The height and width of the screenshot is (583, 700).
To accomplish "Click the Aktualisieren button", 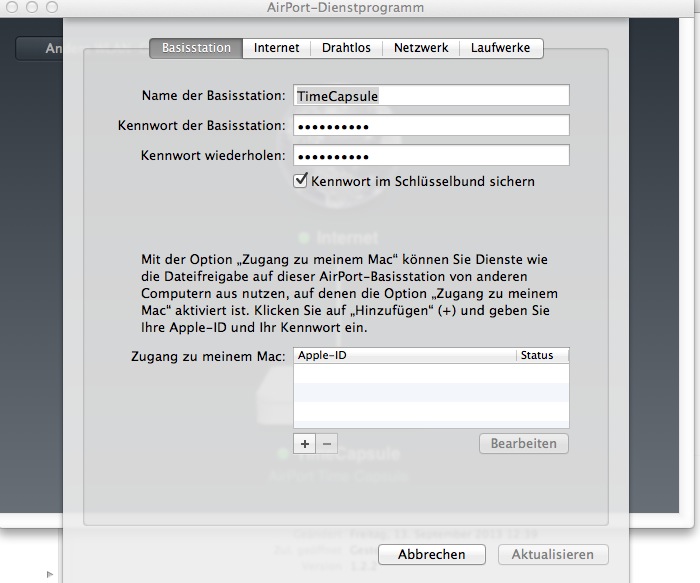I will pyautogui.click(x=553, y=554).
